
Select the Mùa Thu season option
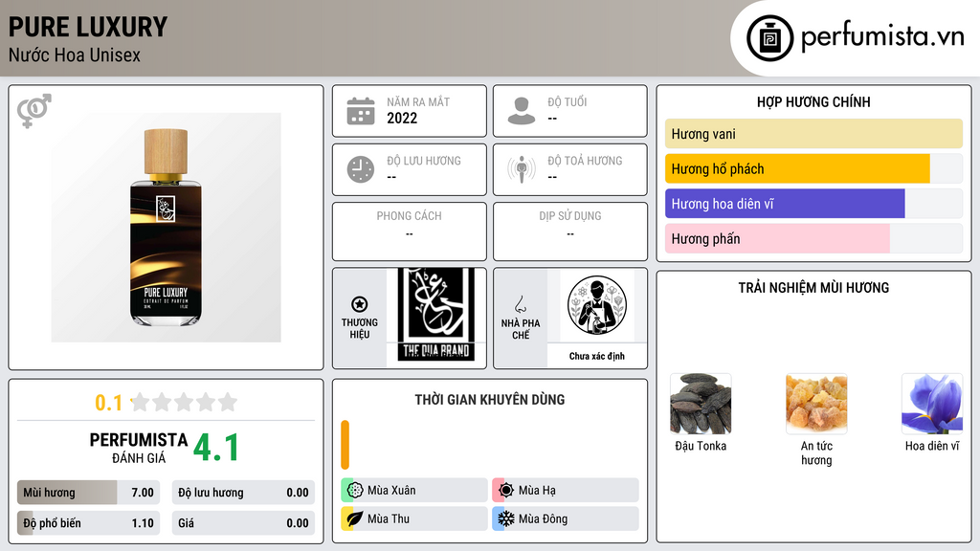(414, 518)
